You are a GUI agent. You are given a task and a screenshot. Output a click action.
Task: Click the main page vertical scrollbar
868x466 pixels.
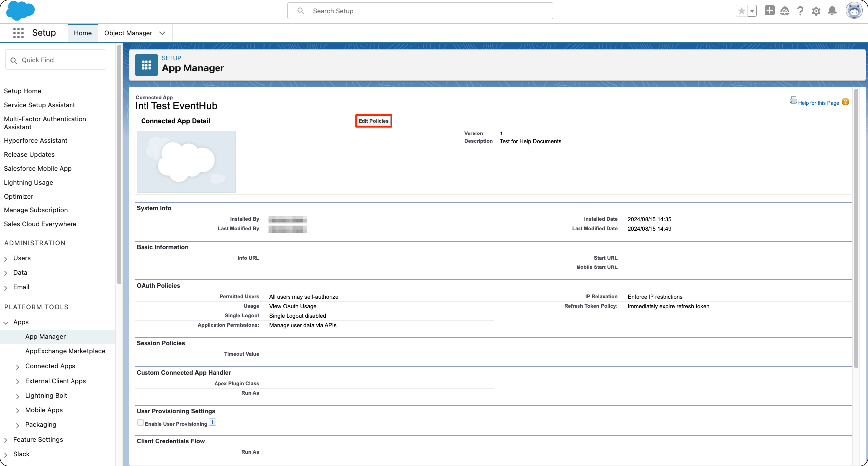856,228
